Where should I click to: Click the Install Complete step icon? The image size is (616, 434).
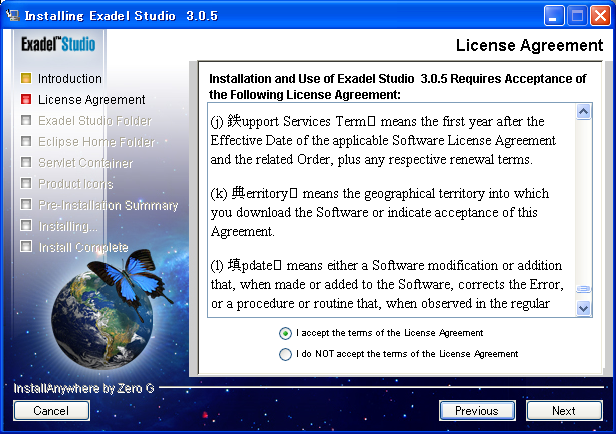[x=26, y=247]
